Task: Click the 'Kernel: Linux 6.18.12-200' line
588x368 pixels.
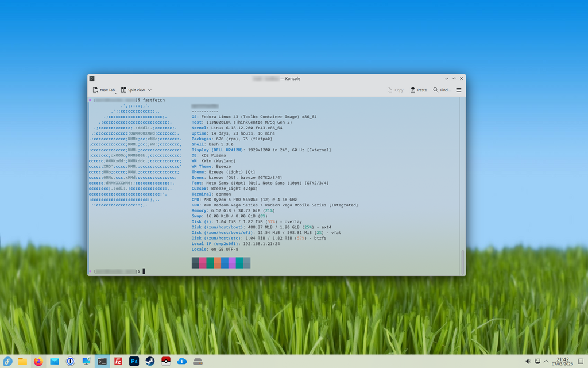Action: click(x=237, y=128)
